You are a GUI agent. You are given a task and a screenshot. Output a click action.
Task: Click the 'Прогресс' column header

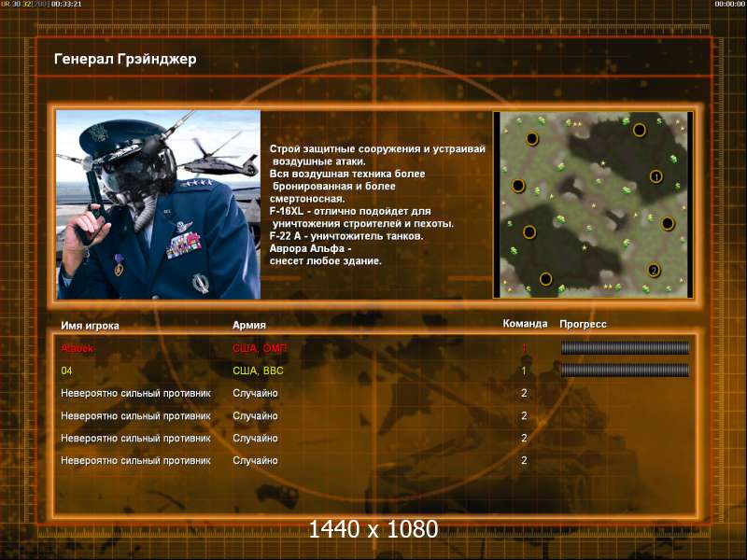pos(583,324)
